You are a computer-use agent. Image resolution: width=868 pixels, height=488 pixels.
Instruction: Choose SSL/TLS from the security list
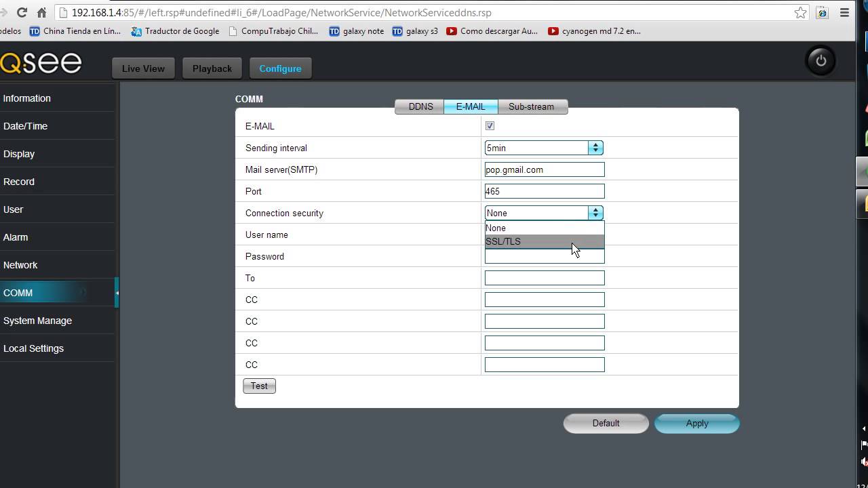pyautogui.click(x=545, y=241)
